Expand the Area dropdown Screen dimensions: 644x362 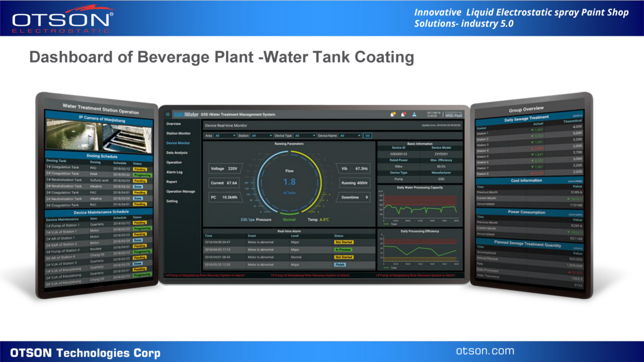(x=224, y=136)
